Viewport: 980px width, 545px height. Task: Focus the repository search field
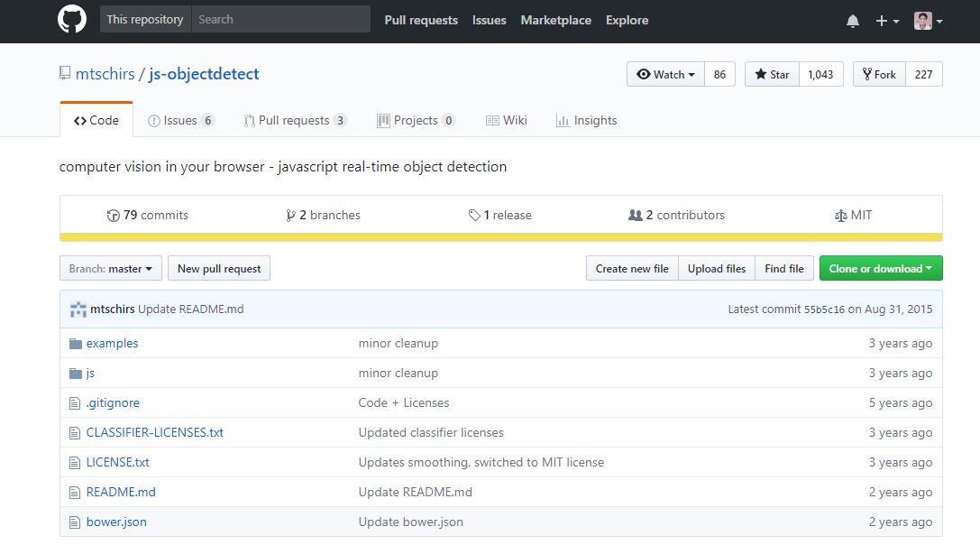[280, 19]
